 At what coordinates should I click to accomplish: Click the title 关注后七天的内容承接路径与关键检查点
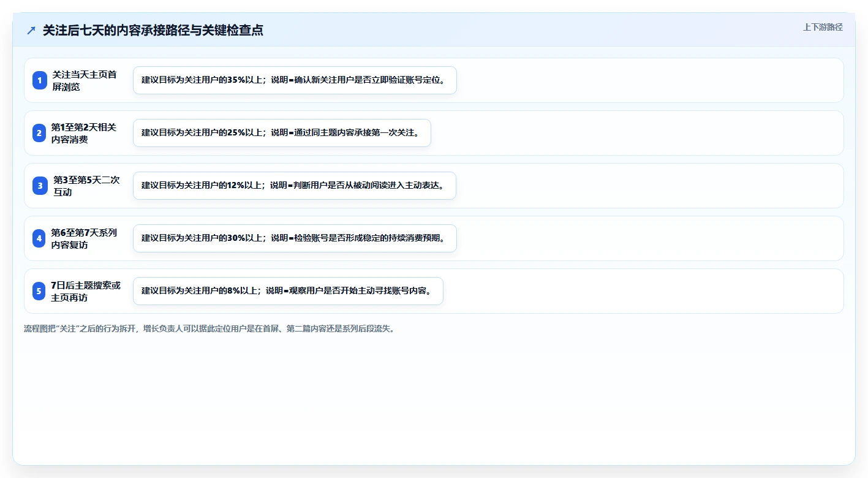[x=153, y=30]
